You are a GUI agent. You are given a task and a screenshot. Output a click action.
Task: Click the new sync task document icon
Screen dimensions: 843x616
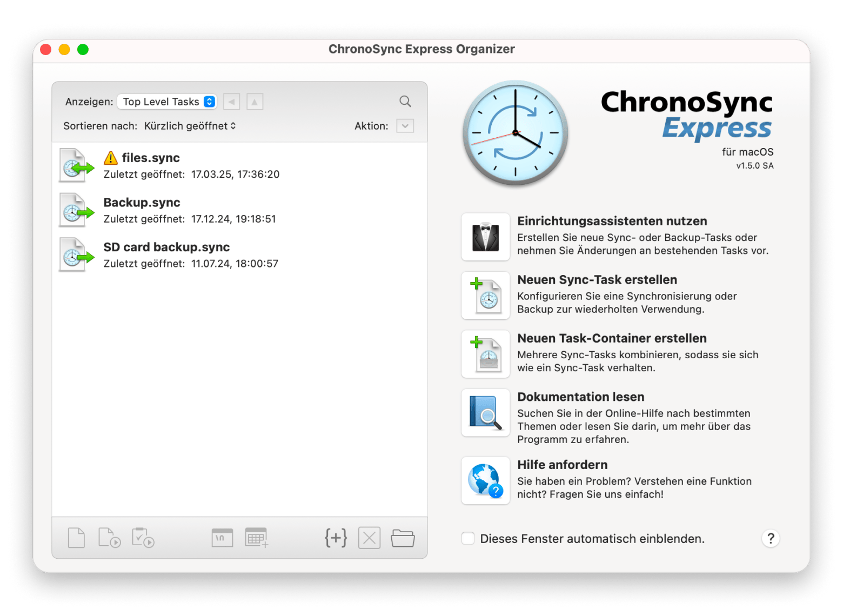[485, 296]
